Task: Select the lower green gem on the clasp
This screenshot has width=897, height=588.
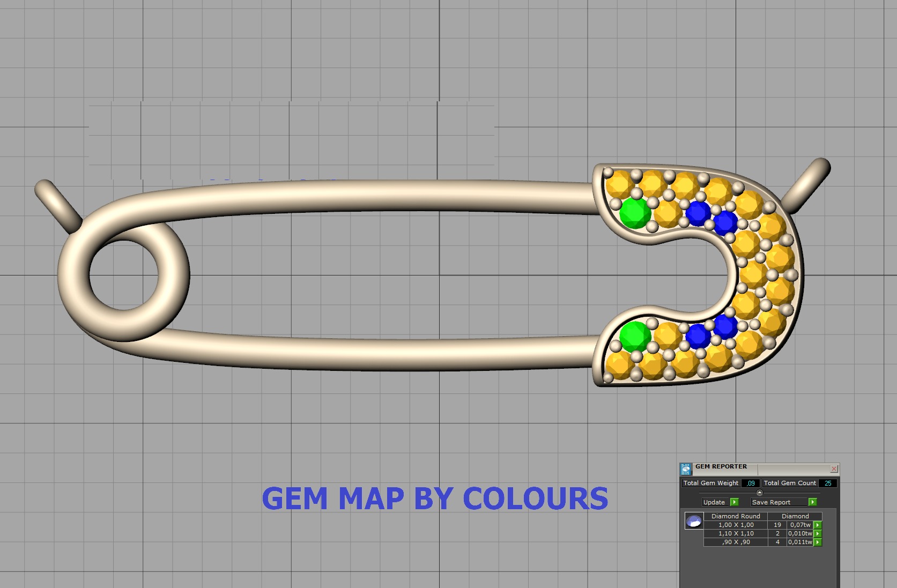Action: [635, 336]
